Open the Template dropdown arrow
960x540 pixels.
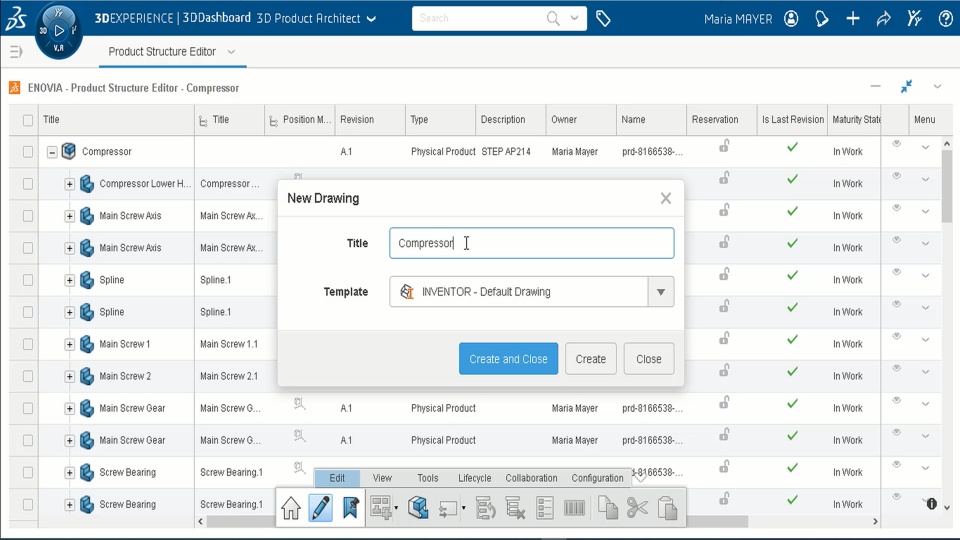(661, 292)
